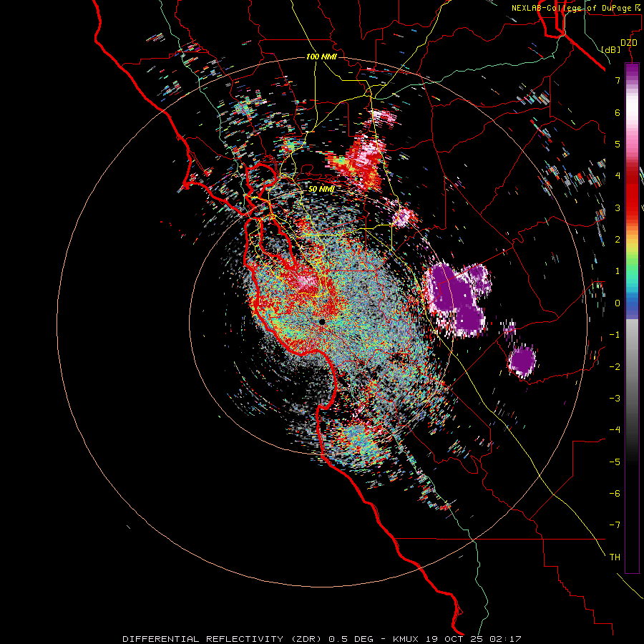Viewport: 644px width, 644px height.
Task: Click the 'DIFFERENTIAL REFLECTIVITY (ZDR)' product title
Action: [223, 639]
